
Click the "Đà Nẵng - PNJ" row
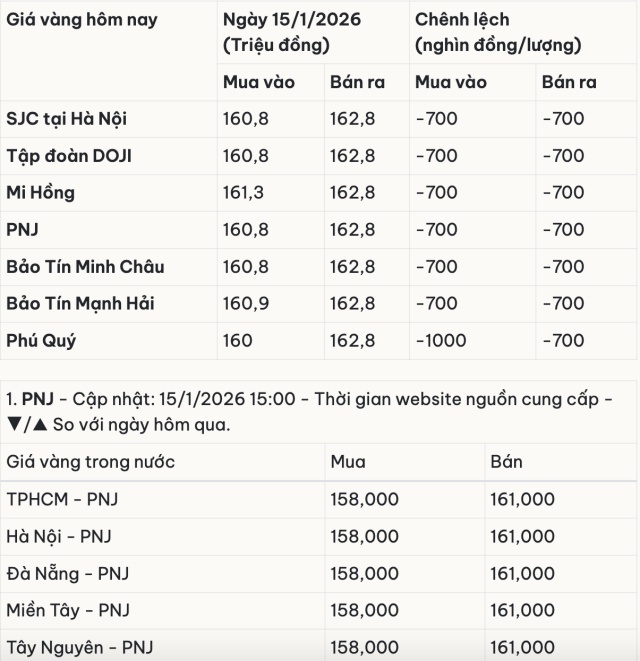tap(68, 573)
